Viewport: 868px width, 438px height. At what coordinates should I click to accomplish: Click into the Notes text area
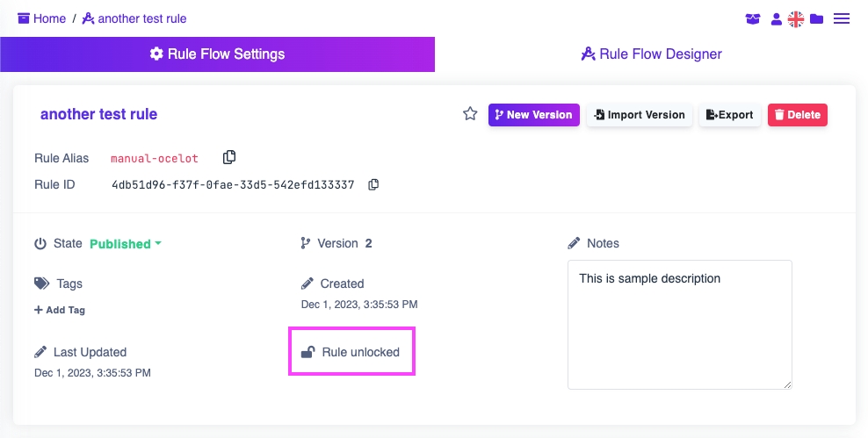(679, 323)
